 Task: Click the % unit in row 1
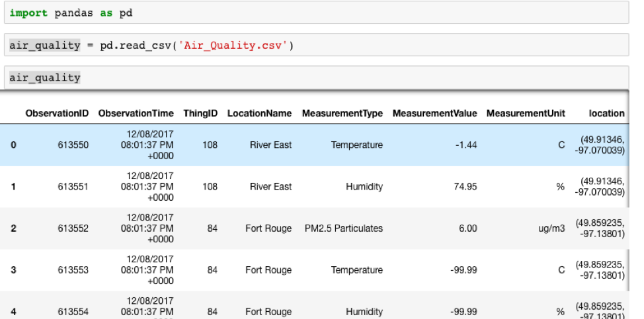coord(561,186)
